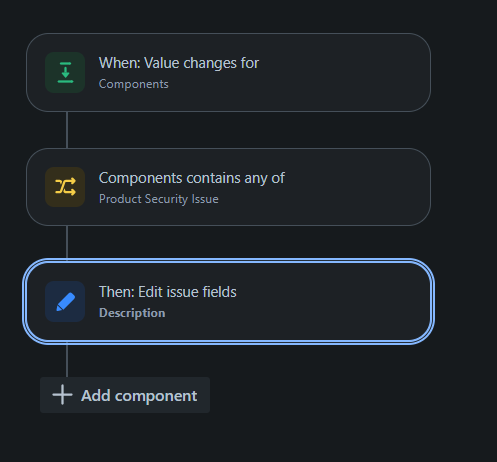The height and width of the screenshot is (462, 497).
Task: Click empty right area of trigger card
Action: coord(350,72)
